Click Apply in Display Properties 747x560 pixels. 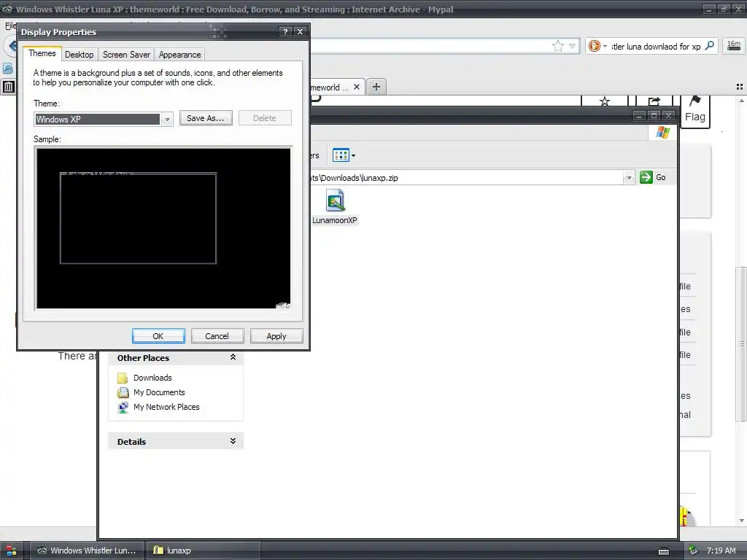[x=276, y=335]
